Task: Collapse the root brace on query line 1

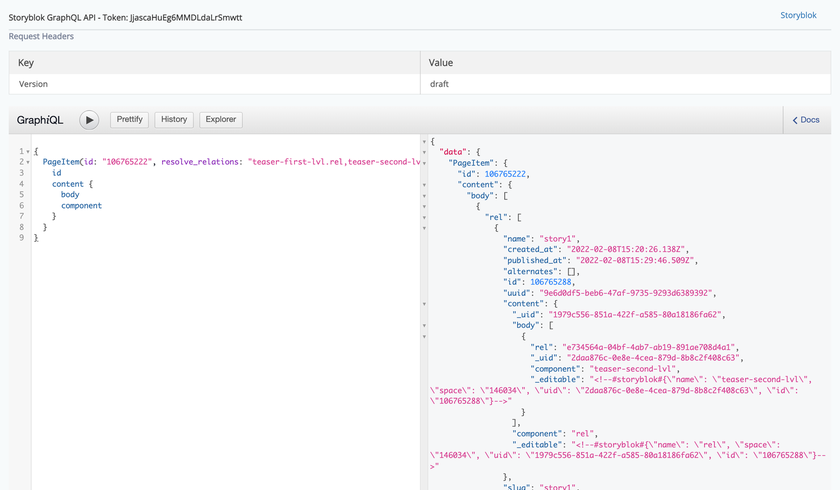Action: coord(27,151)
